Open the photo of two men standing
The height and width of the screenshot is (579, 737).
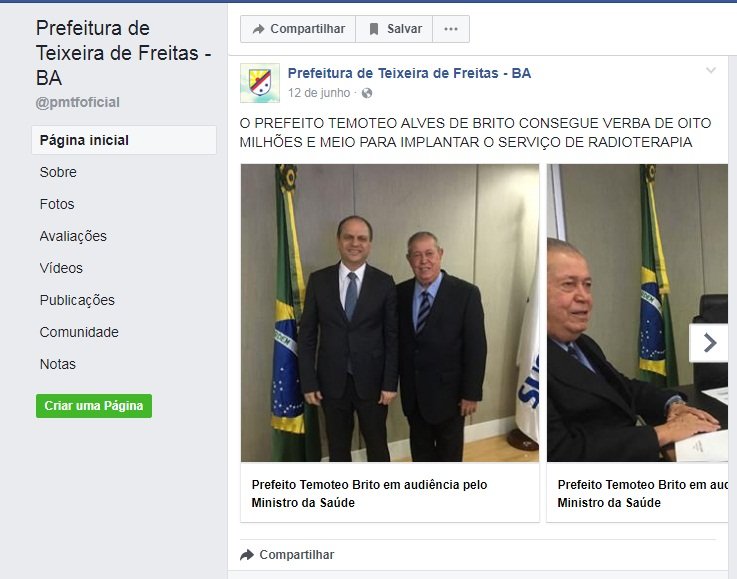[x=390, y=313]
